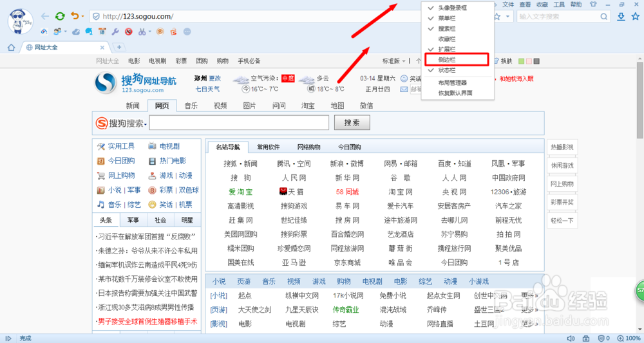Switch to the 音乐 search tab
The height and width of the screenshot is (343, 644).
coord(191,106)
